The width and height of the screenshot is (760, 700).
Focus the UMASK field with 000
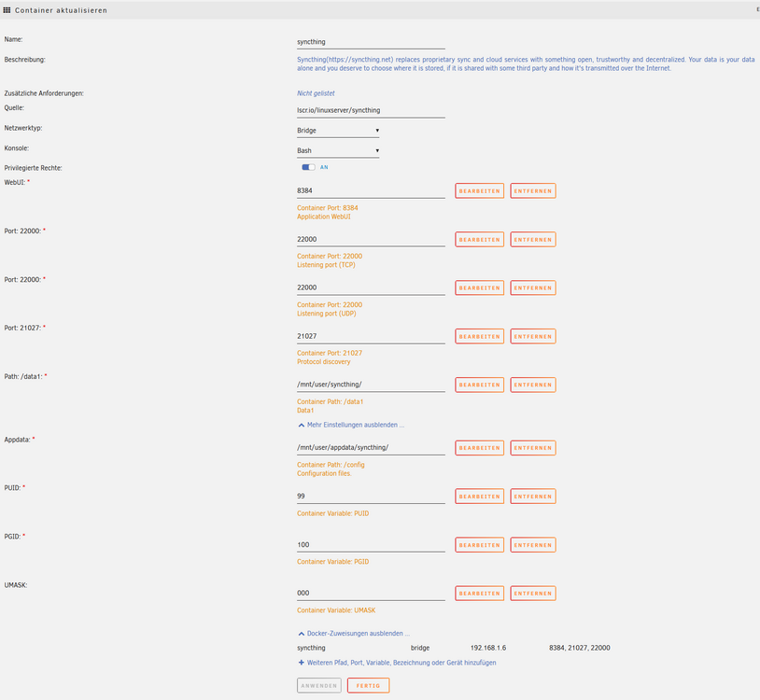(371, 593)
